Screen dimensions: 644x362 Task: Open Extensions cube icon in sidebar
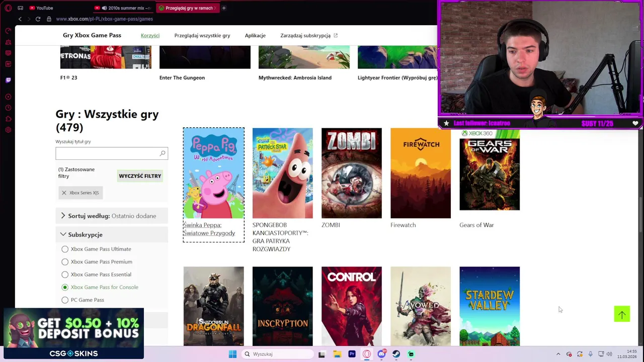8,119
